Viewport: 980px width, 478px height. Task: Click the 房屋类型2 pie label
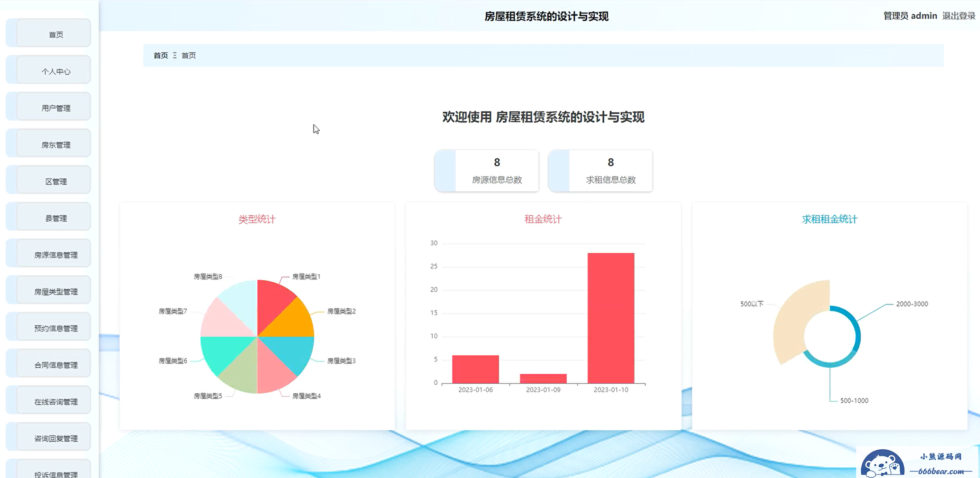[x=341, y=311]
